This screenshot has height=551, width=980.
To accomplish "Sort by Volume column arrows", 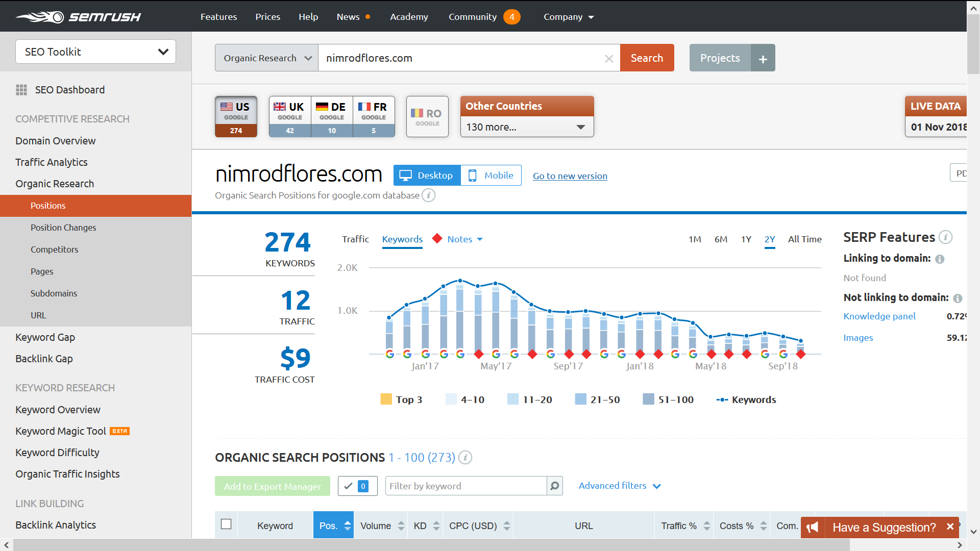I will click(401, 525).
